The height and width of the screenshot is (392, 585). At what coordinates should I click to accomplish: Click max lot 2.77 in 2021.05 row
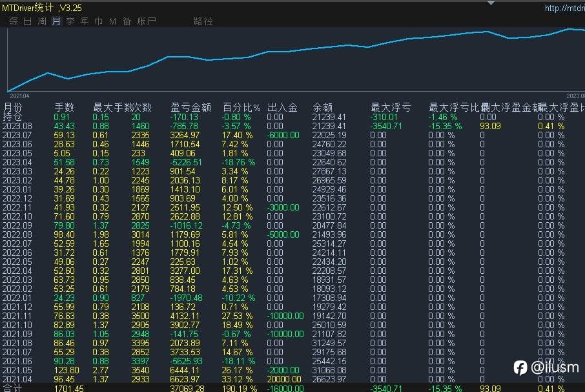click(101, 371)
